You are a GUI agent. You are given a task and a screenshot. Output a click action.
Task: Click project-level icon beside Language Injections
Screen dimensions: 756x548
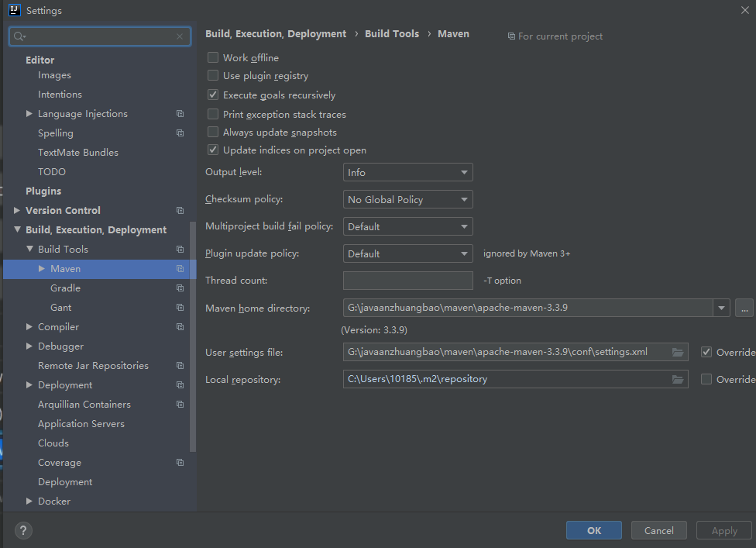pyautogui.click(x=180, y=114)
